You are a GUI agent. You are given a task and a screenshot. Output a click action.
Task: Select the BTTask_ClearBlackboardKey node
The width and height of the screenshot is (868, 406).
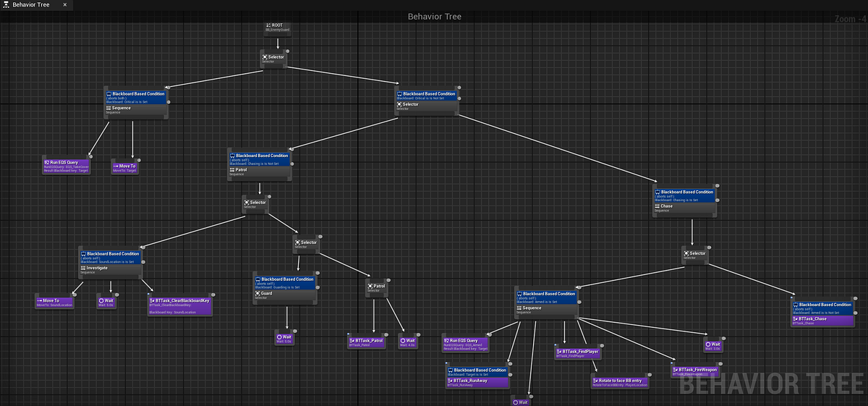pyautogui.click(x=179, y=305)
